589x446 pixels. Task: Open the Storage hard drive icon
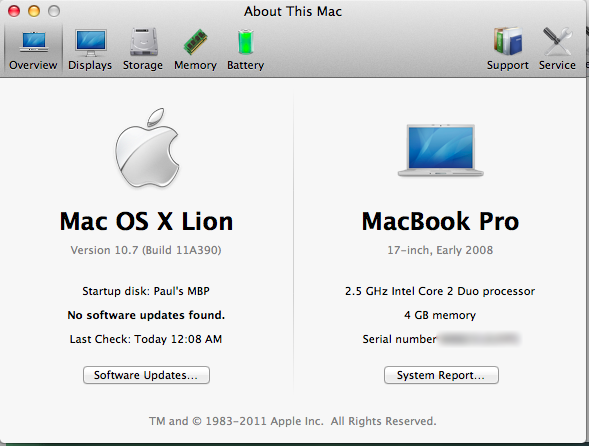(x=143, y=42)
